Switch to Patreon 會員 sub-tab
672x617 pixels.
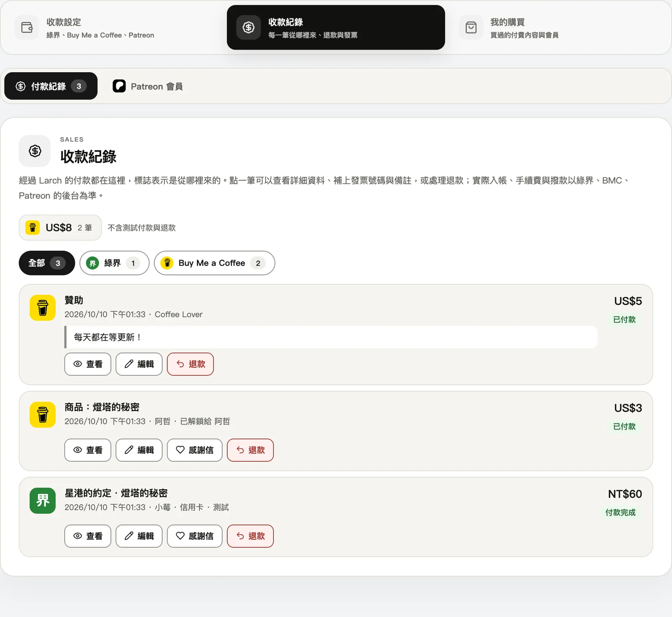[x=148, y=86]
